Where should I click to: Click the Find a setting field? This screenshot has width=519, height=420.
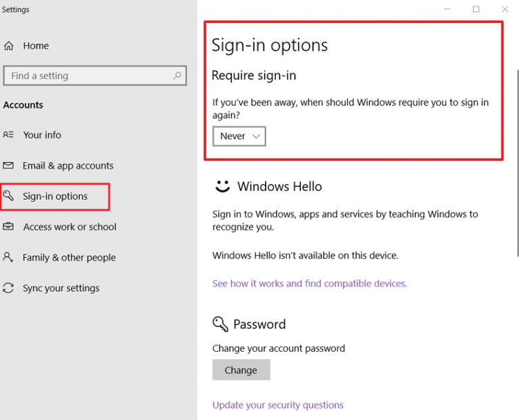(95, 76)
